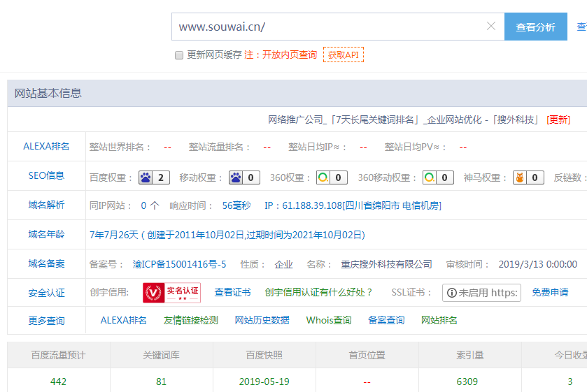Open ICP record 渝ICP备15001416号-5

(x=179, y=264)
